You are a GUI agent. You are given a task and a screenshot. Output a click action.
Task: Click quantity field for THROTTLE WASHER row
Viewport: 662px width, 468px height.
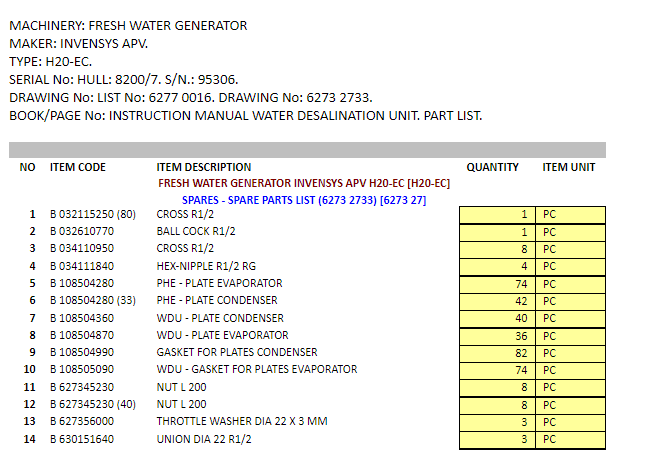coord(497,421)
